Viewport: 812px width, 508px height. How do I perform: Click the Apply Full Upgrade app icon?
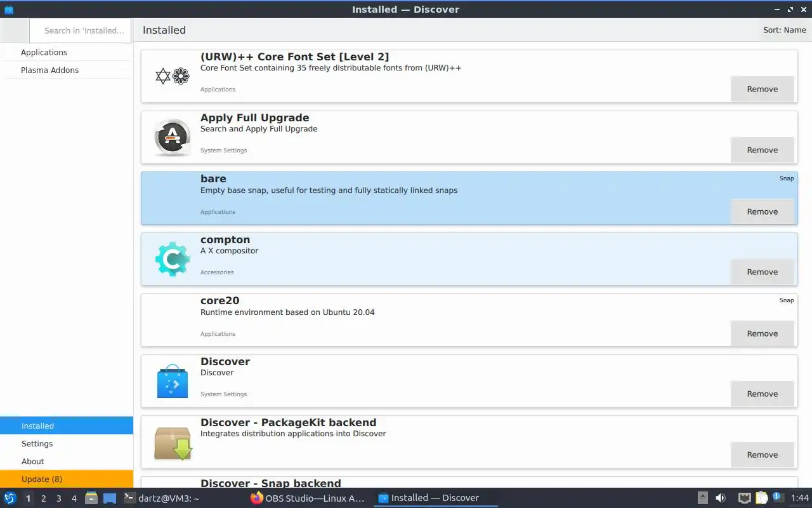[173, 137]
